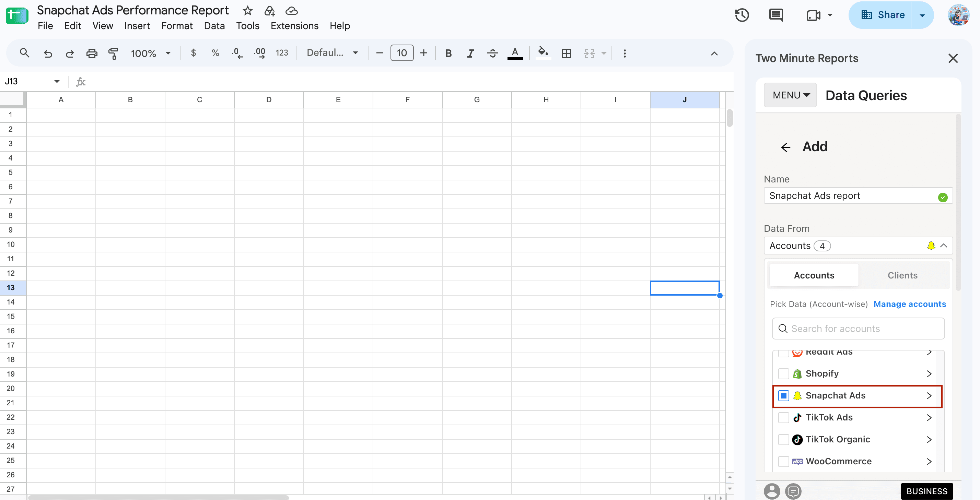This screenshot has height=500, width=980.
Task: Focus the Search for accounts field
Action: [x=858, y=329]
